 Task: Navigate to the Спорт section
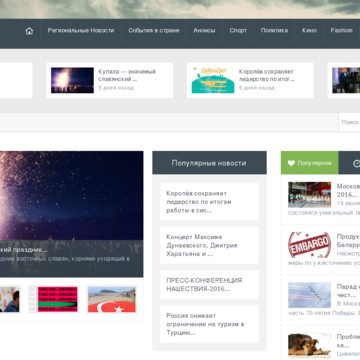tap(238, 30)
